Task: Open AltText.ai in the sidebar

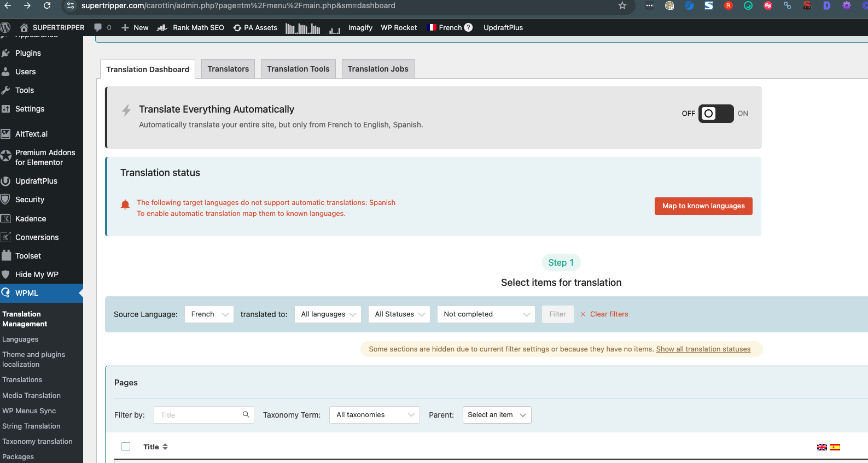Action: click(x=31, y=134)
